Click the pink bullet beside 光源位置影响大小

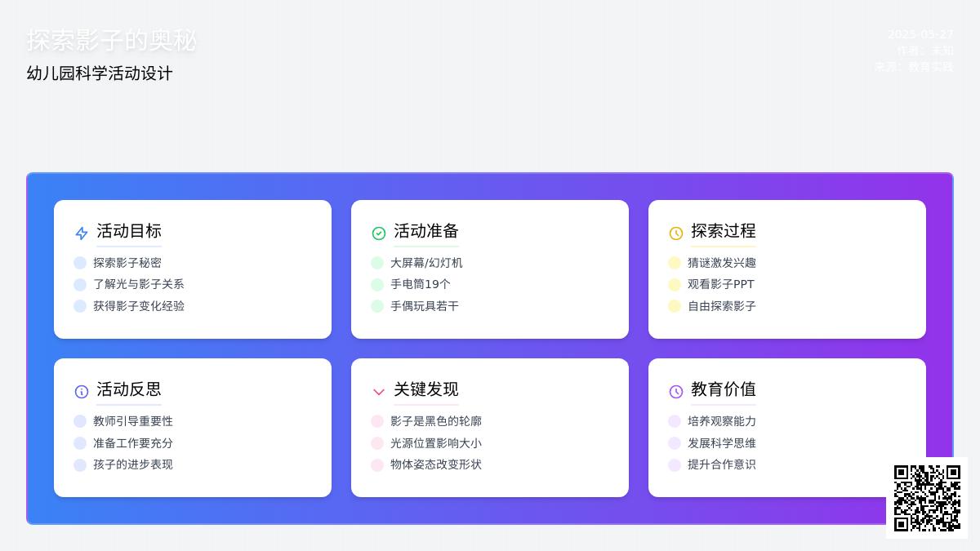(x=377, y=443)
